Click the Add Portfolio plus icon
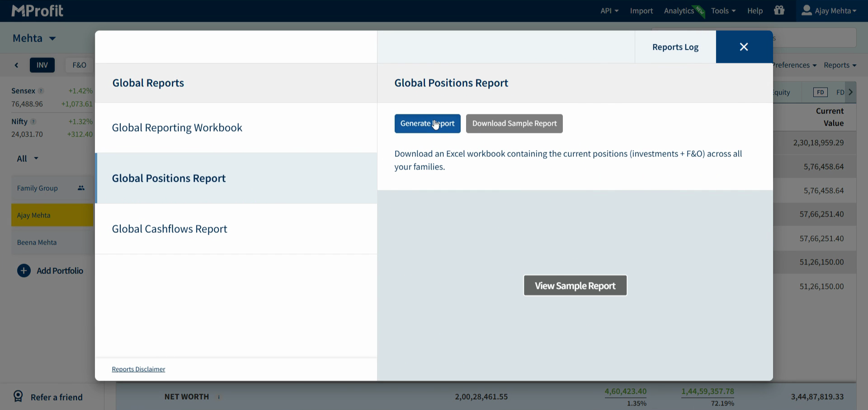 coord(24,271)
